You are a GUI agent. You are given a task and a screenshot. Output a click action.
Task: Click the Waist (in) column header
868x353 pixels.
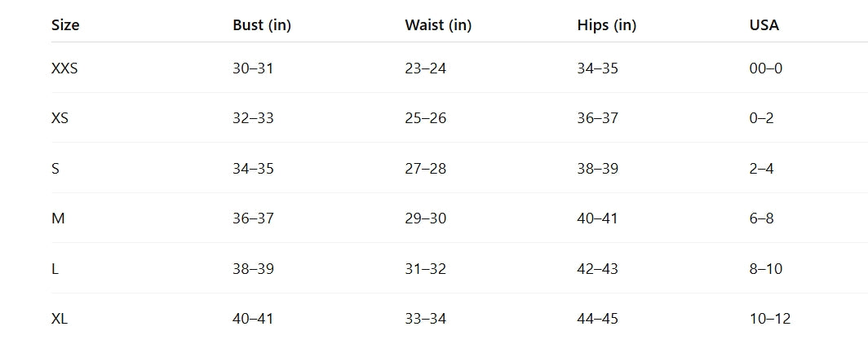coord(438,25)
